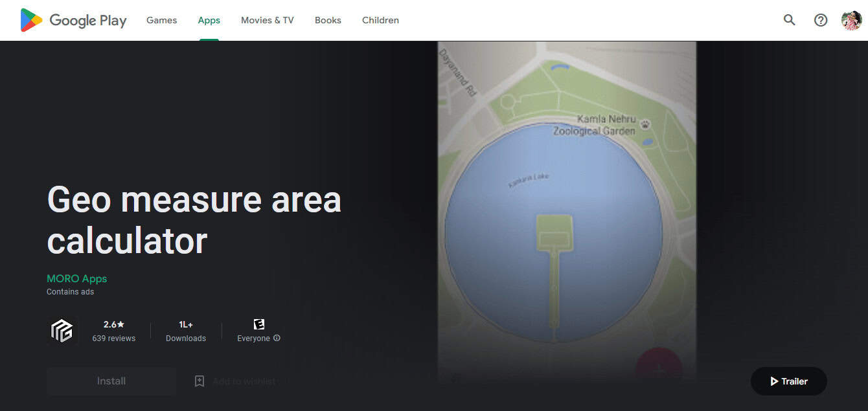Switch to the Books tab
Screen dimensions: 868x411
pos(328,20)
